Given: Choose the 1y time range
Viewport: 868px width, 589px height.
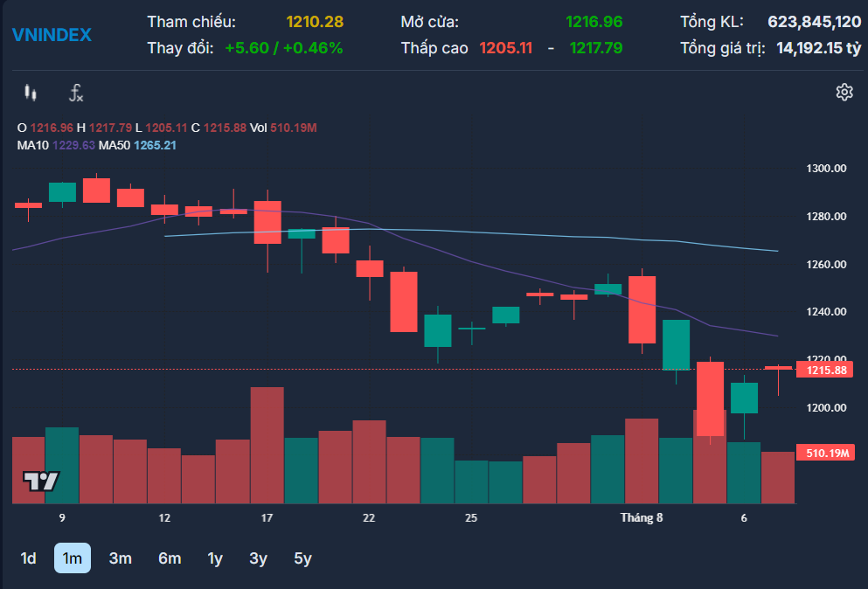Looking at the screenshot, I should [215, 558].
